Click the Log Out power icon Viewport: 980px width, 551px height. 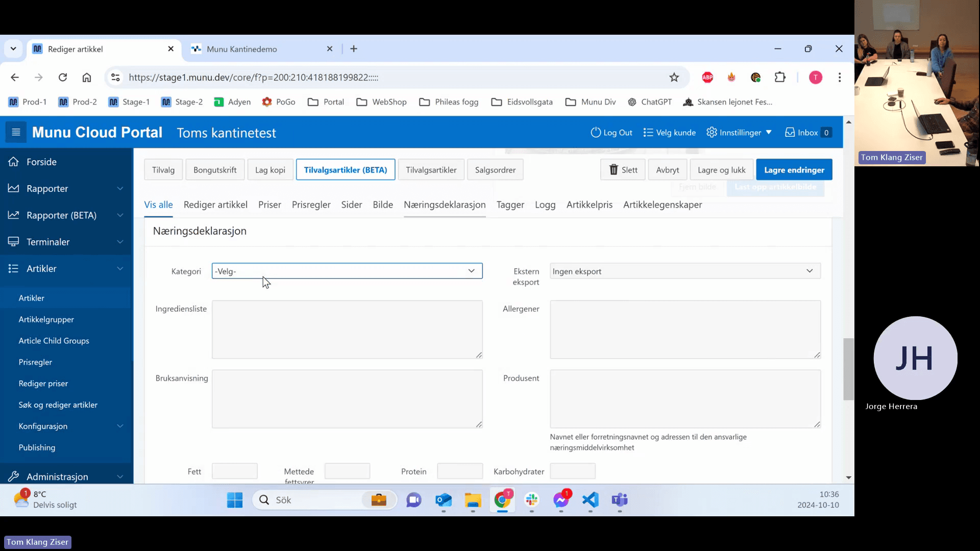596,133
